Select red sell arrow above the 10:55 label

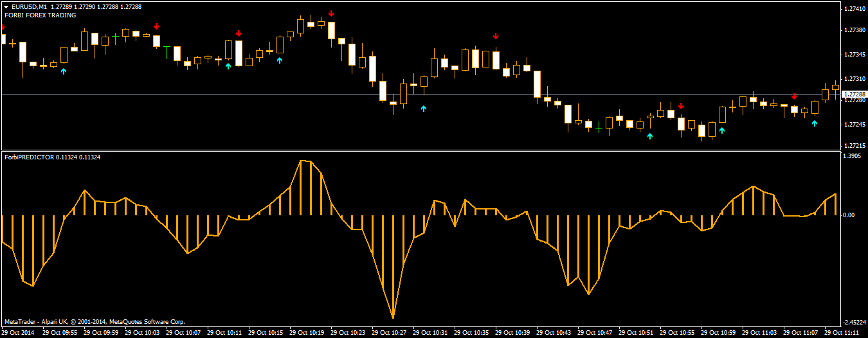pos(681,106)
